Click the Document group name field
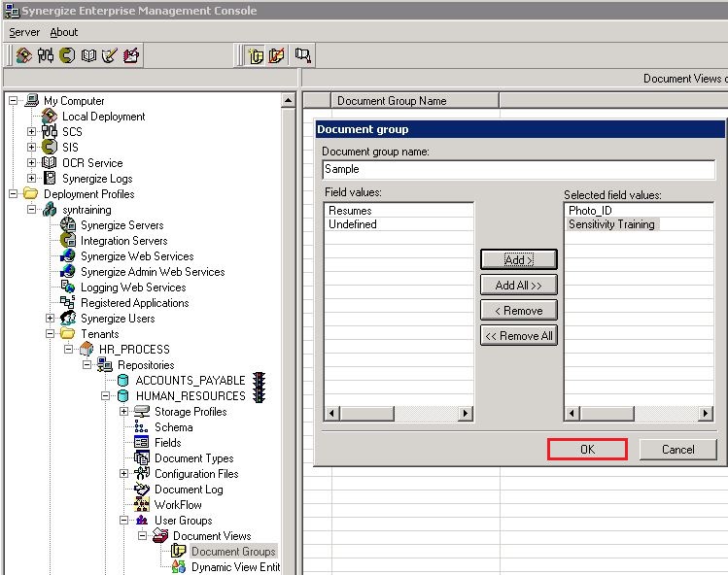This screenshot has height=575, width=728. [519, 169]
